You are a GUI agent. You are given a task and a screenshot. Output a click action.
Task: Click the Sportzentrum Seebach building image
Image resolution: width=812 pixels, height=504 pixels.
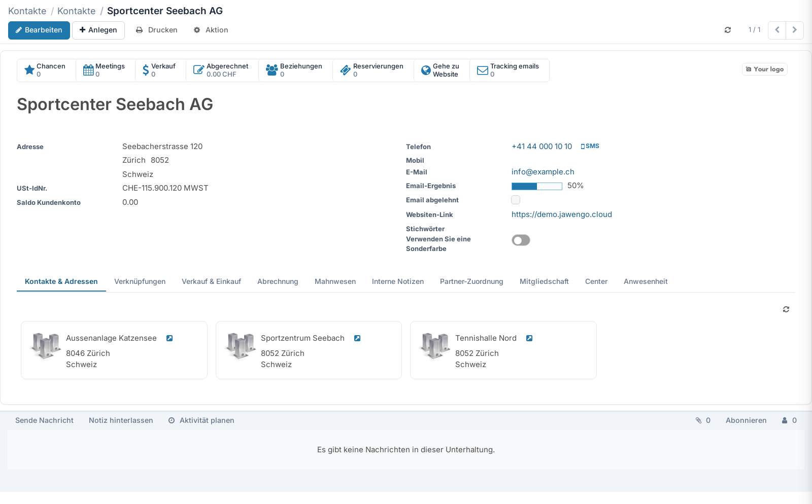point(241,345)
